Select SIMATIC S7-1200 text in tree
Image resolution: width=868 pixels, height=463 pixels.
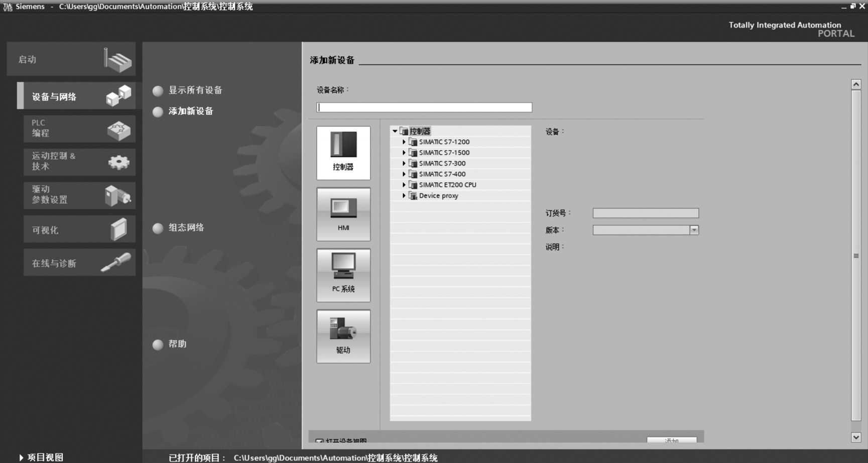(x=444, y=142)
